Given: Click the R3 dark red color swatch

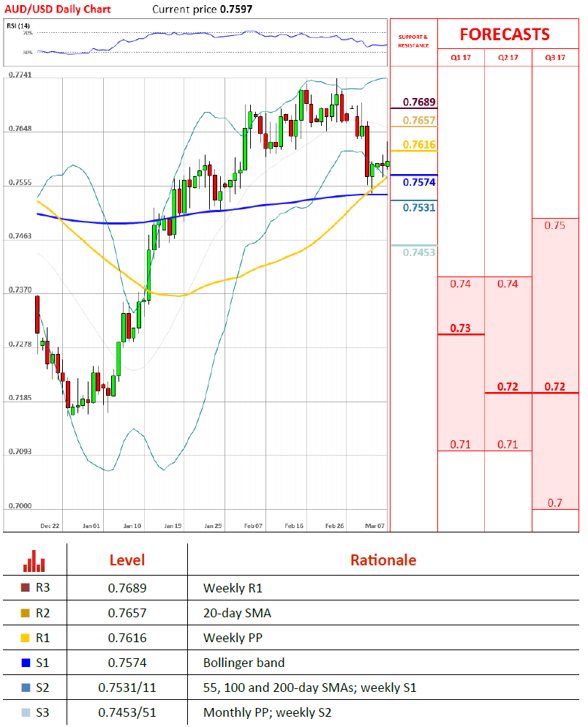Looking at the screenshot, I should point(26,587).
